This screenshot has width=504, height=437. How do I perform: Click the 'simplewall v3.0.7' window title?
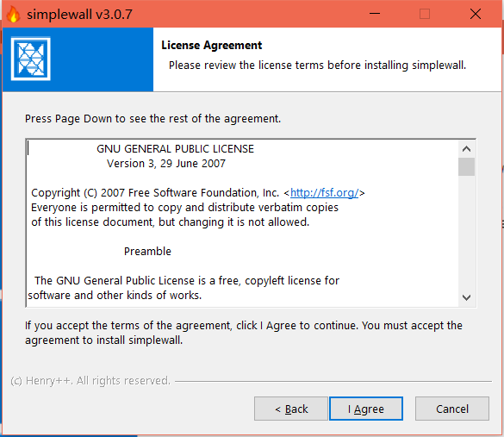(x=79, y=15)
